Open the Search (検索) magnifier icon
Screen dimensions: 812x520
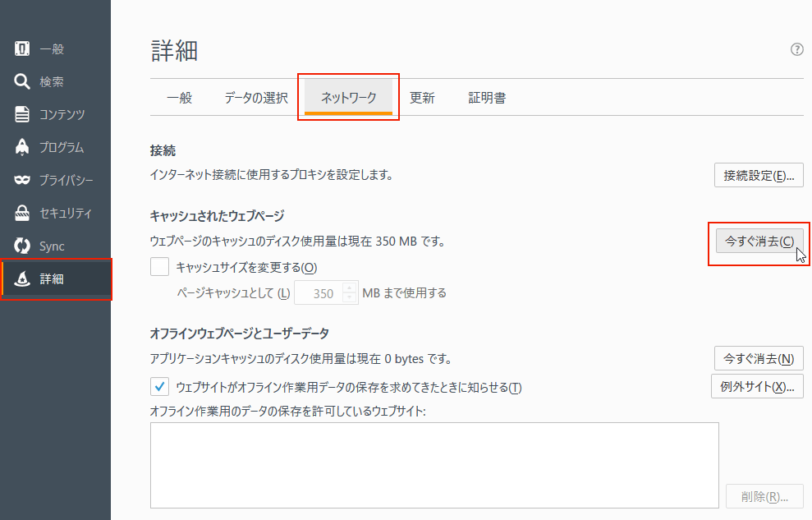(23, 82)
